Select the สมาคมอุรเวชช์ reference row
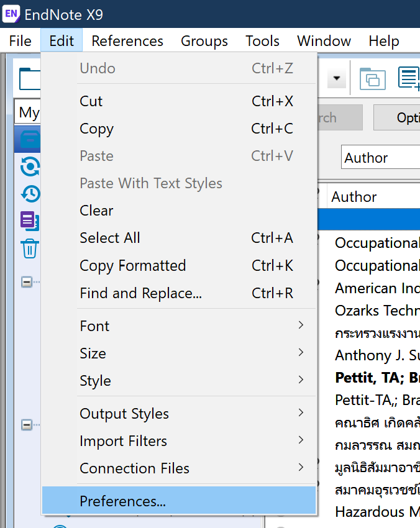Viewport: 420px width, 528px height. pyautogui.click(x=369, y=489)
